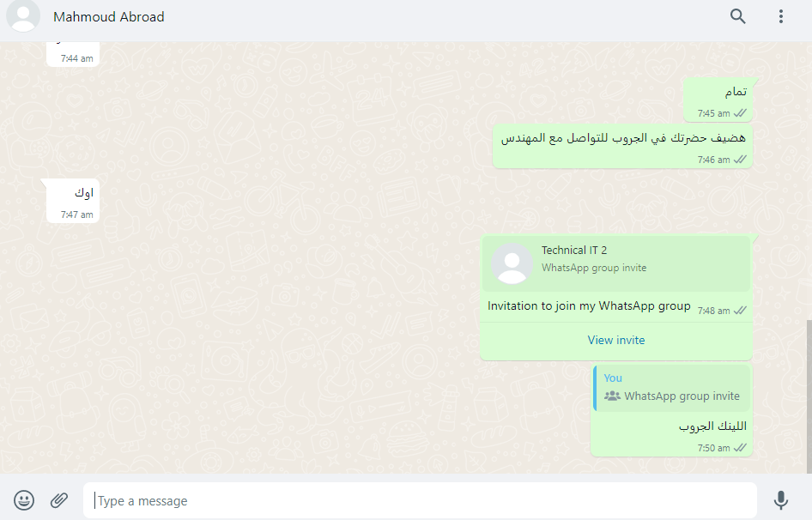Open Mahmoud Abroad contact name header
This screenshot has width=812, height=520.
point(109,17)
